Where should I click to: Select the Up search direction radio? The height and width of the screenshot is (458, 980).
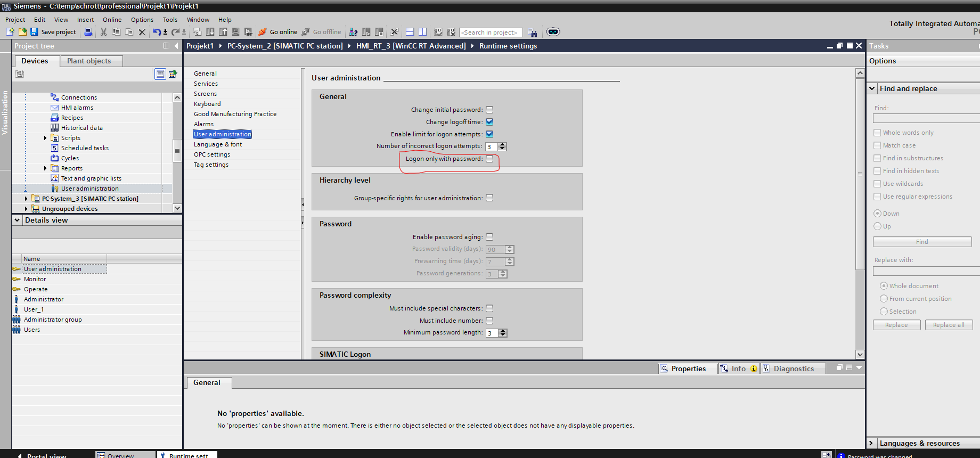pyautogui.click(x=877, y=226)
